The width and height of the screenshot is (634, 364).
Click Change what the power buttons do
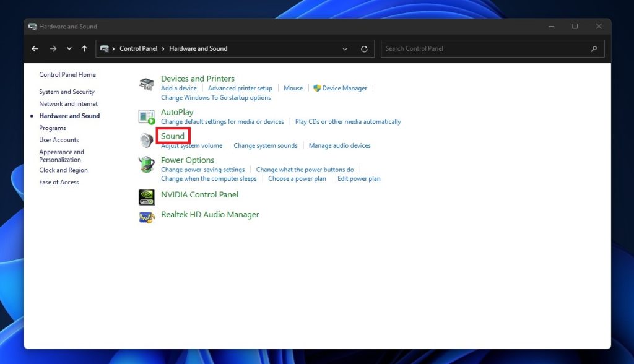tap(305, 170)
